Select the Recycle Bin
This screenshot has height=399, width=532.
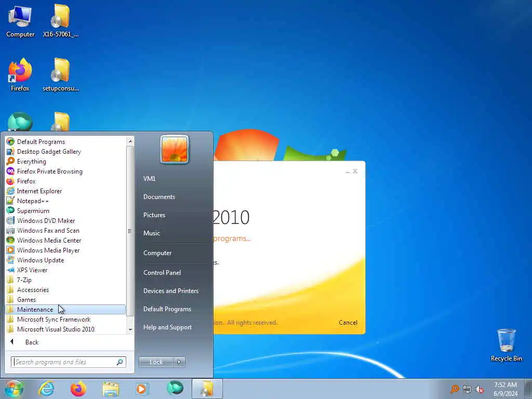coord(506,345)
